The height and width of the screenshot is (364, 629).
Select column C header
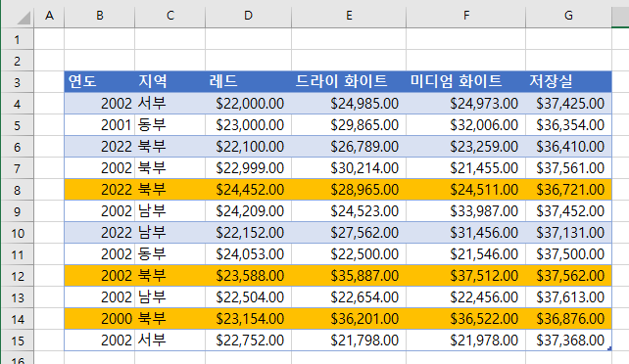tap(170, 16)
